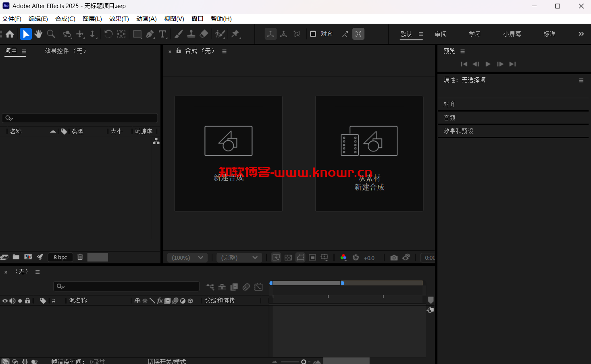Switch to the 效果控件 tab
591x364 pixels.
[66, 51]
